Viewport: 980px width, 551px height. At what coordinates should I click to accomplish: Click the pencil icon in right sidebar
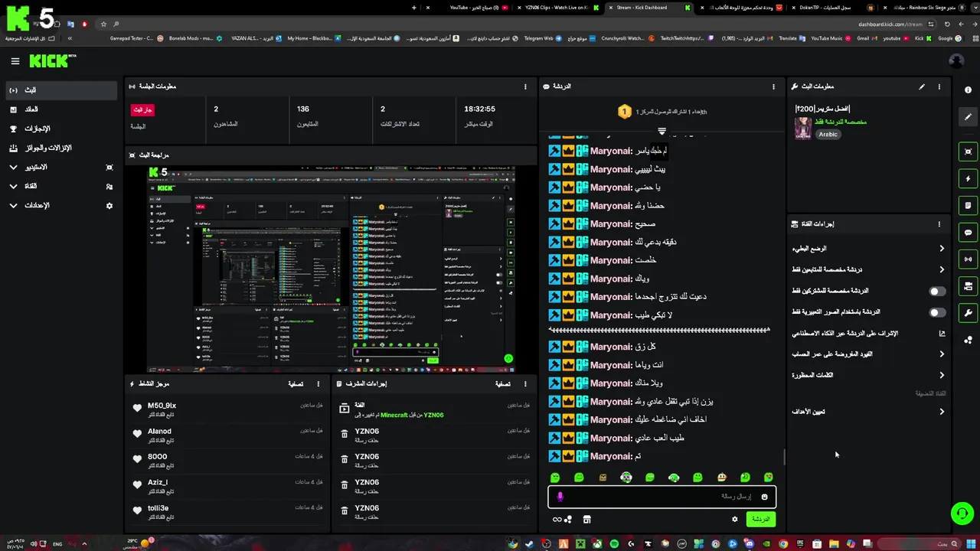[x=969, y=117]
